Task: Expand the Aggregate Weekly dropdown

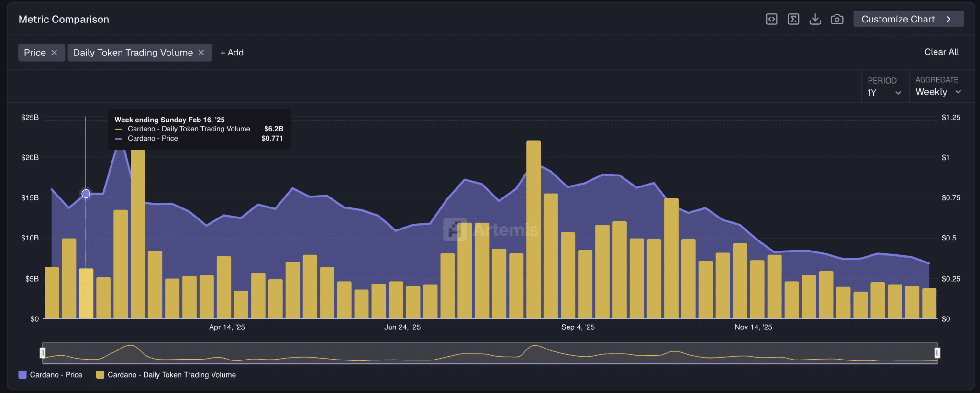Action: click(938, 92)
